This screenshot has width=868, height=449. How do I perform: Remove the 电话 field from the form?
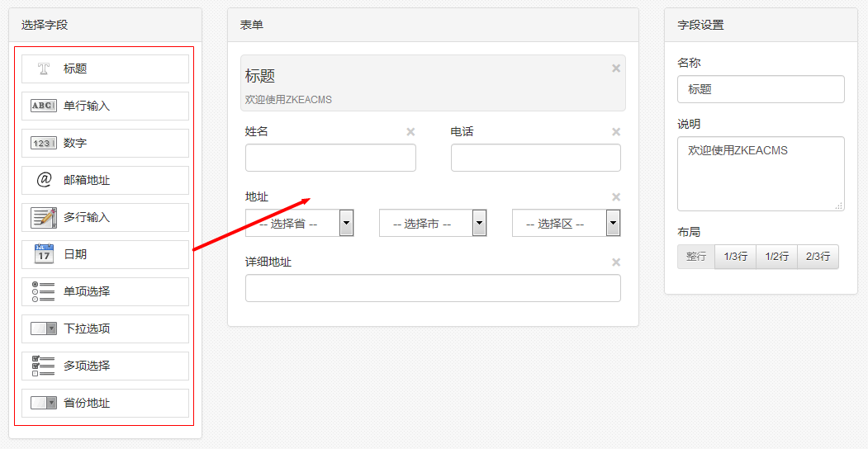pos(616,131)
